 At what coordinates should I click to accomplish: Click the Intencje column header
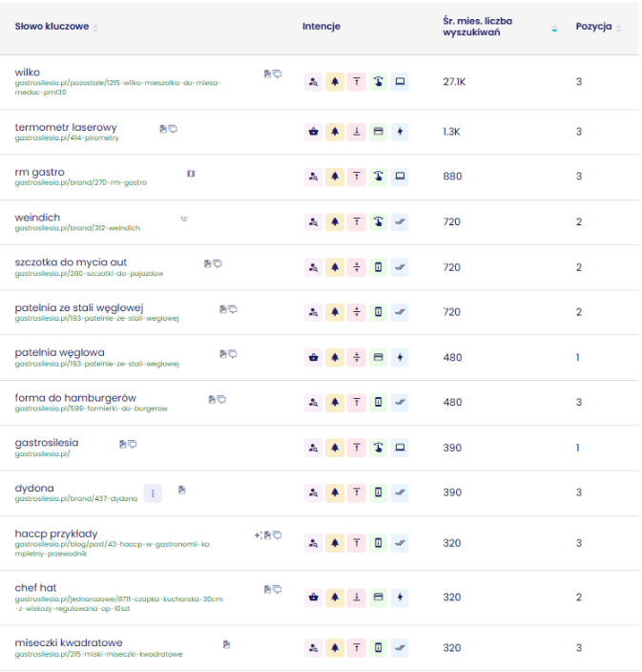coord(321,26)
